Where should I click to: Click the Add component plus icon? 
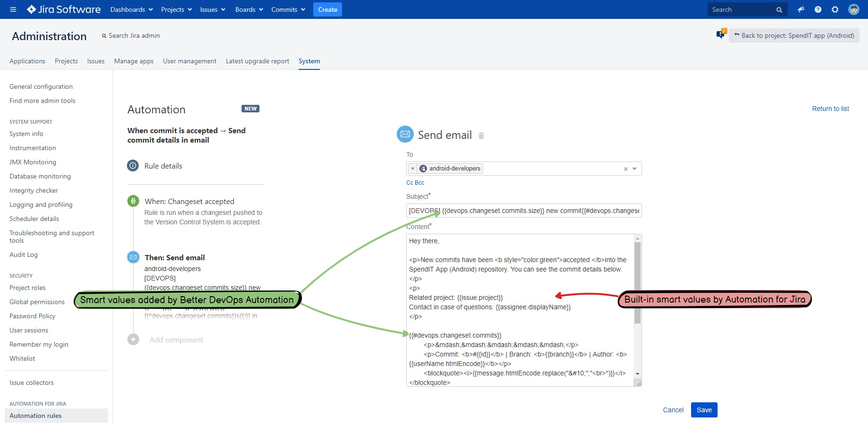click(x=133, y=340)
